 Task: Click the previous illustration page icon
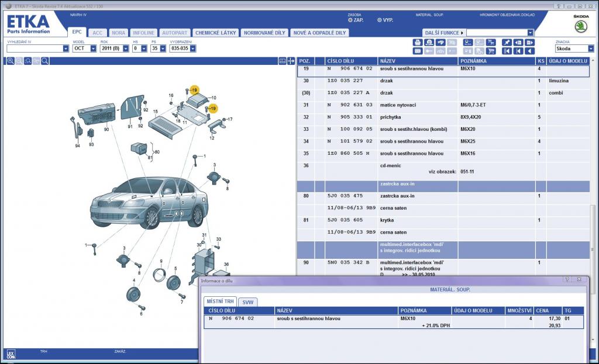tap(518, 42)
